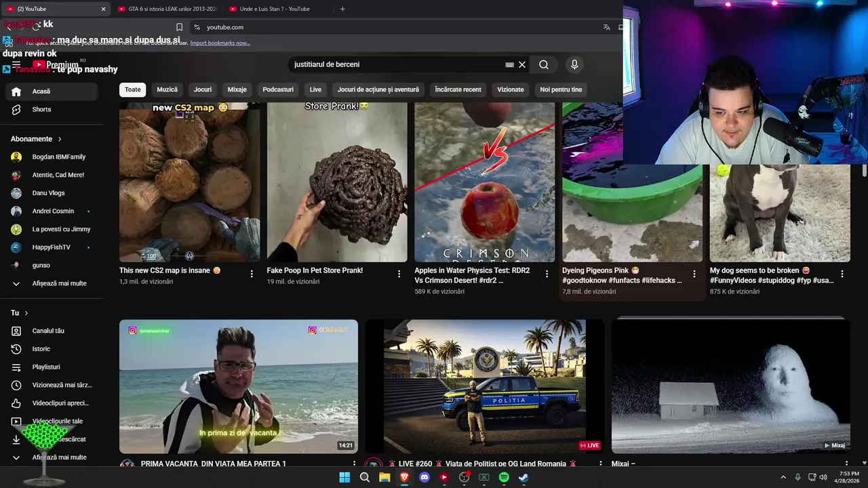Image resolution: width=868 pixels, height=488 pixels.
Task: Bookmark this page icon in address bar
Action: tap(179, 27)
